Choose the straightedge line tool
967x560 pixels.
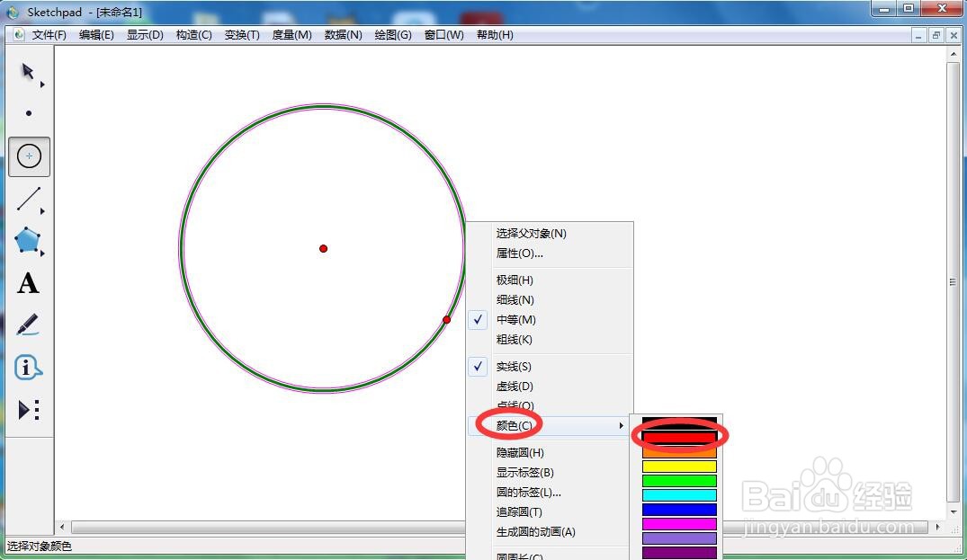[29, 198]
